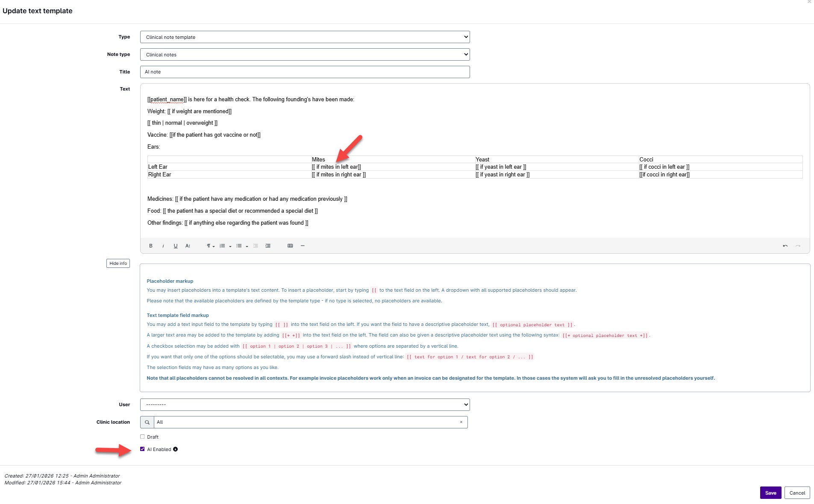Undo the last edit
Viewport: 814px width, 504px height.
(785, 246)
